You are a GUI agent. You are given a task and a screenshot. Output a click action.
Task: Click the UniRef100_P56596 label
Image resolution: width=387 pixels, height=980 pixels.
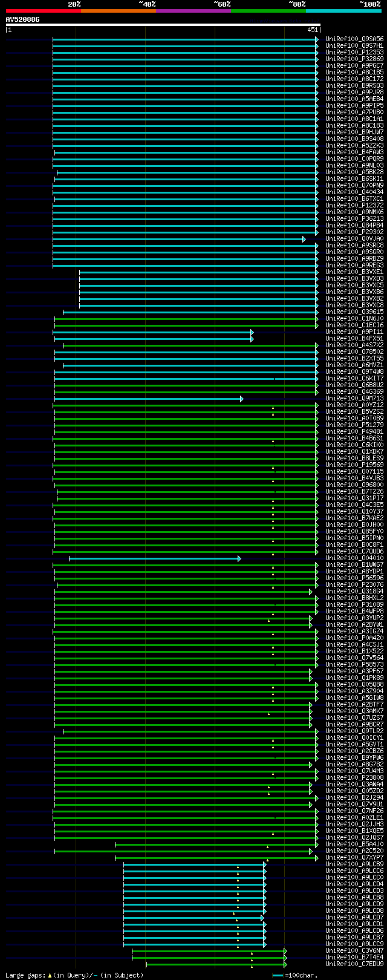point(354,578)
